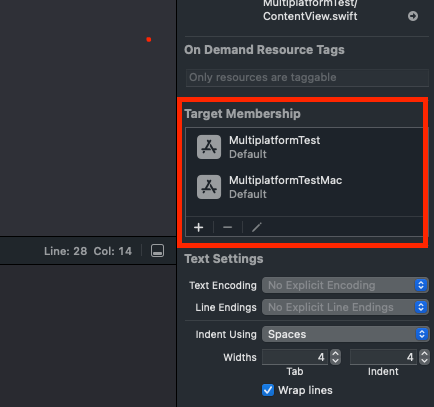Add a target with the plus button
The height and width of the screenshot is (407, 434).
point(199,227)
